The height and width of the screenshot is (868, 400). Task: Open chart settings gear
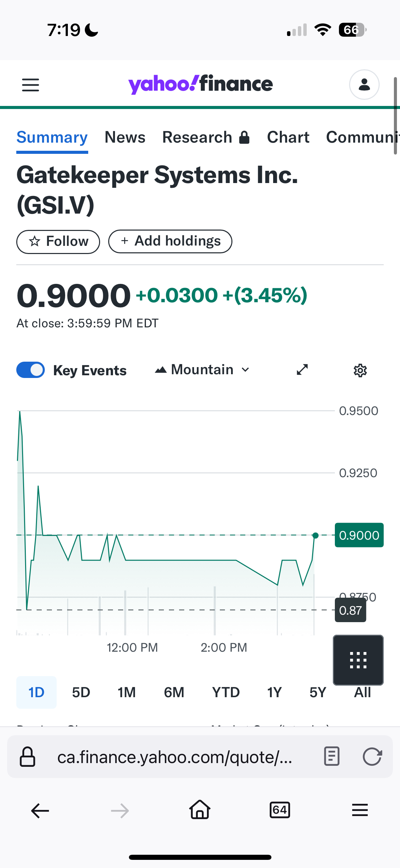pos(360,370)
